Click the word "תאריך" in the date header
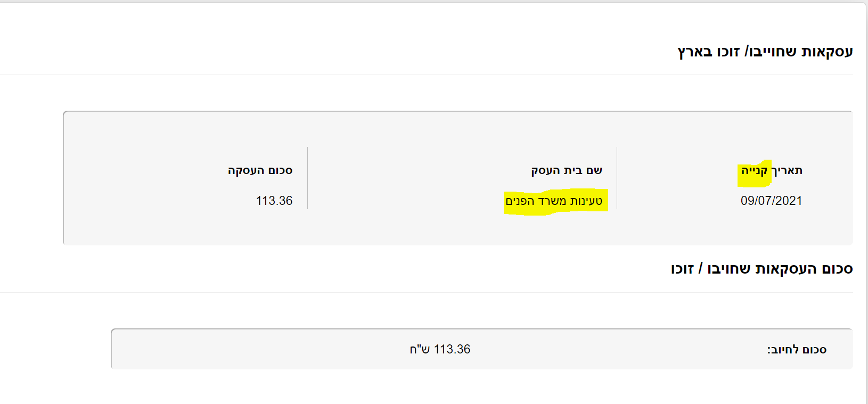868x404 pixels. (787, 170)
